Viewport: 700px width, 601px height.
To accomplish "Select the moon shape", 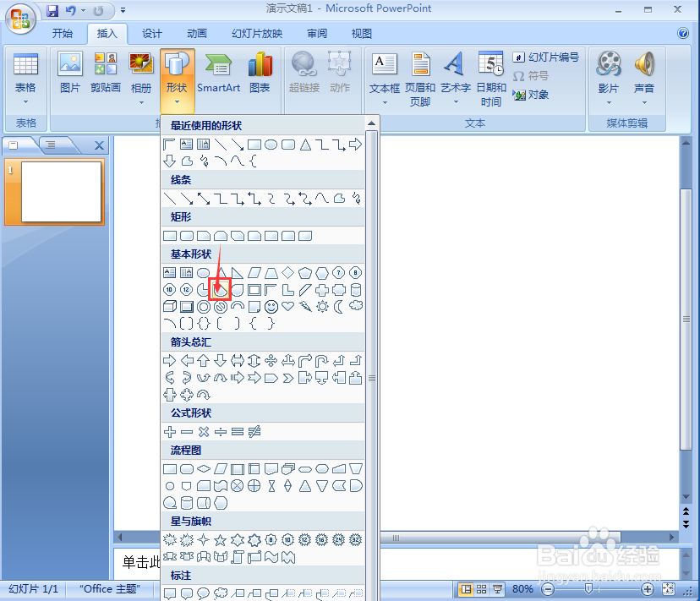I will [x=339, y=306].
